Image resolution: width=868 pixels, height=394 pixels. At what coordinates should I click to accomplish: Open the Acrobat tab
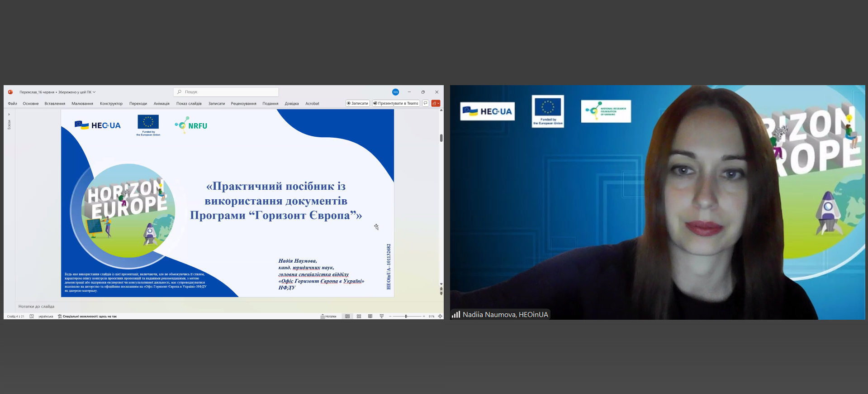pos(312,104)
